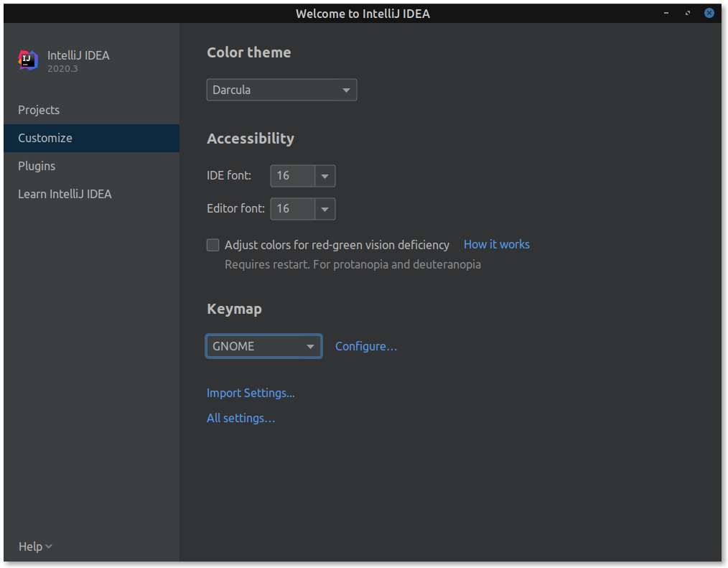This screenshot has height=568, width=728.
Task: Expand the IDE font size arrow
Action: (x=325, y=176)
